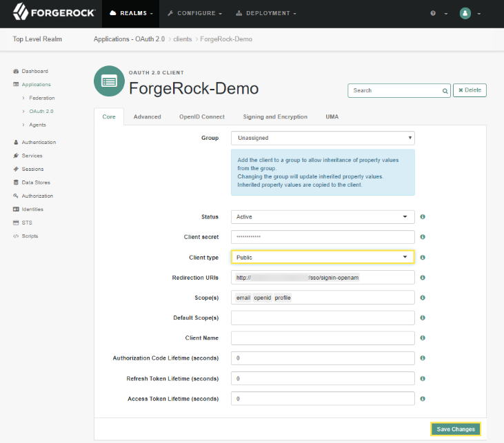Expand the OAuth 2.0 tree item

[x=38, y=112]
